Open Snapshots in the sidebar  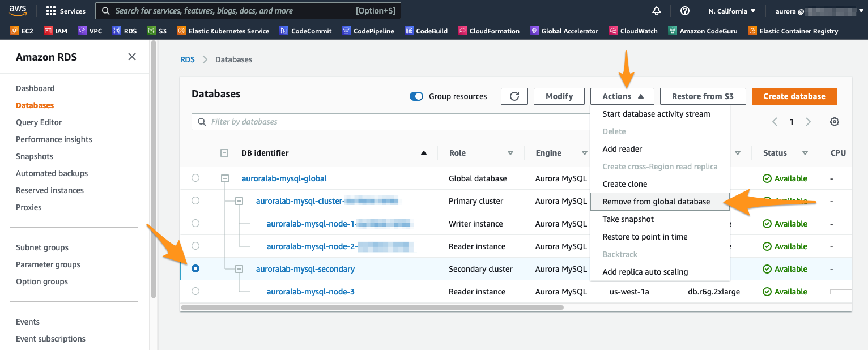pos(35,156)
